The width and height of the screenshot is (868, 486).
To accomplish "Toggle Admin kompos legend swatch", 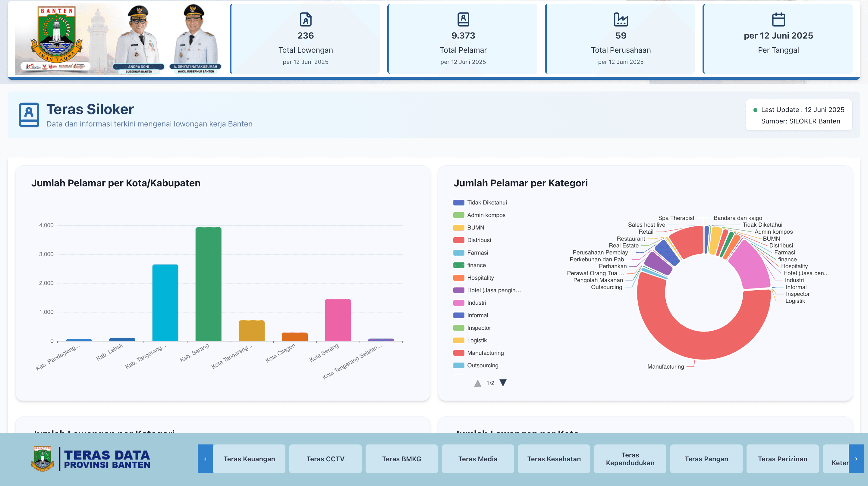I will [x=459, y=215].
